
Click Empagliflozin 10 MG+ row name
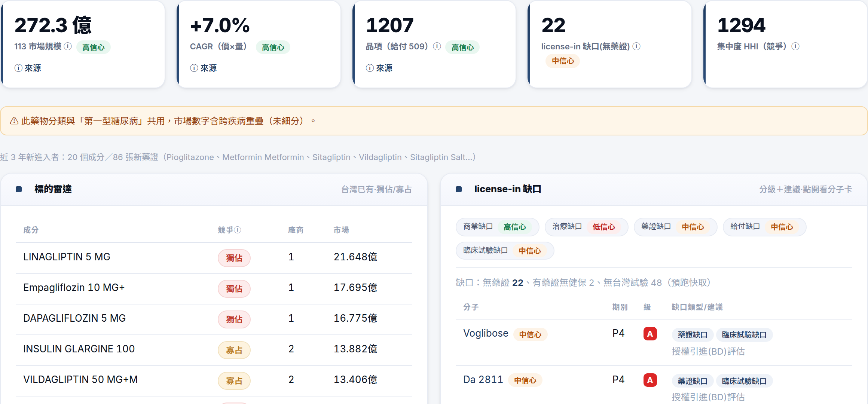pos(74,288)
